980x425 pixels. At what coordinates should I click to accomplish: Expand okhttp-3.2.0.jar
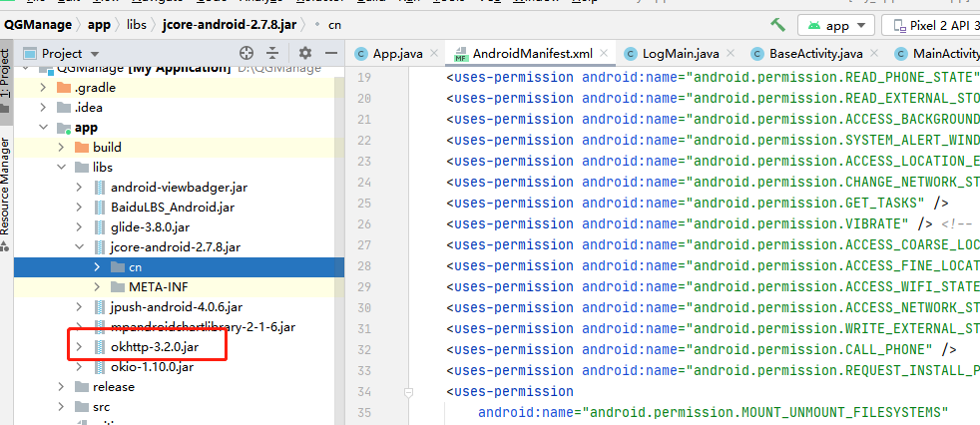point(80,347)
